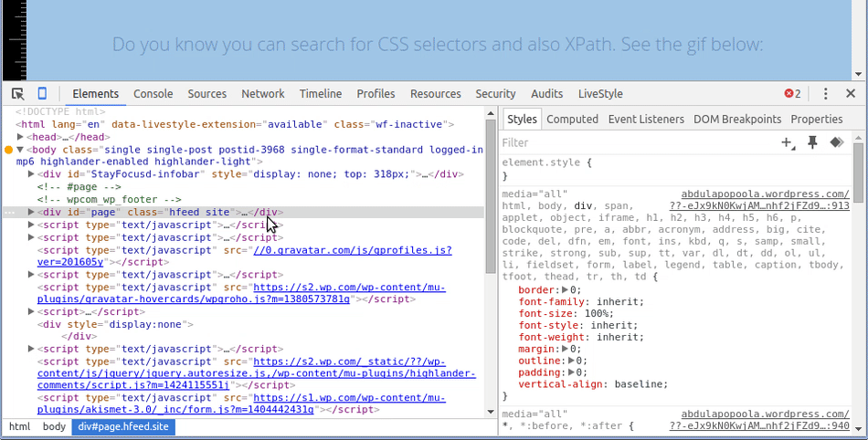The height and width of the screenshot is (440, 868).
Task: Click the orange dot beside body tag
Action: pyautogui.click(x=9, y=149)
